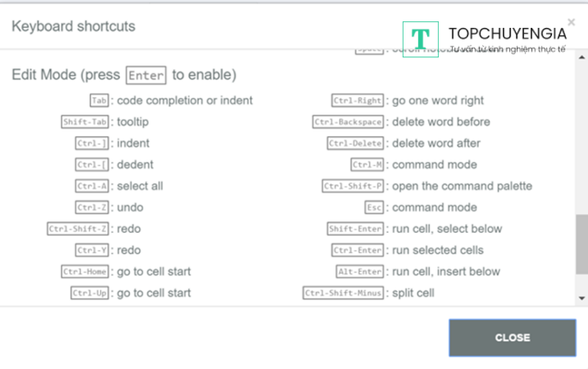Click the Ctrl-Z undo key badge

click(x=92, y=207)
